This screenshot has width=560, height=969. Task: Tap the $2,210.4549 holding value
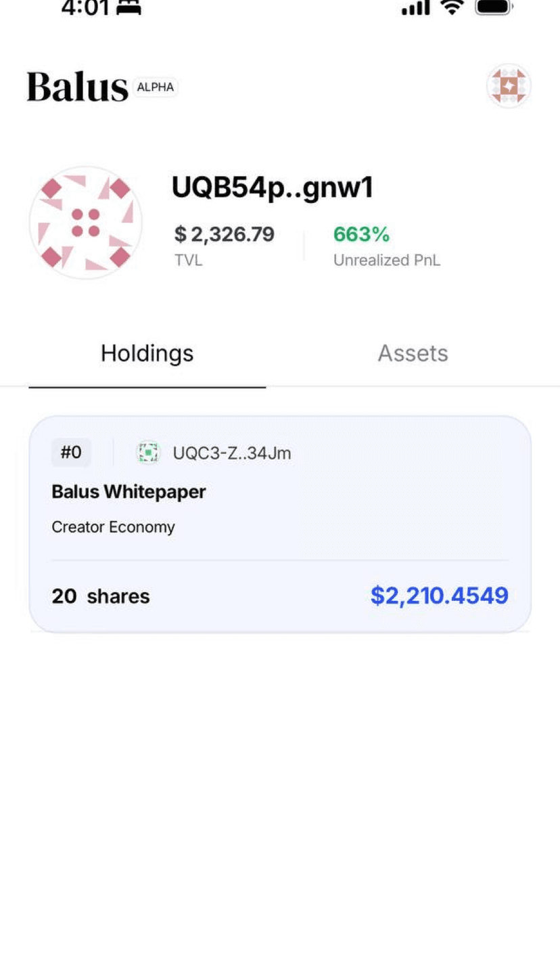tap(439, 595)
